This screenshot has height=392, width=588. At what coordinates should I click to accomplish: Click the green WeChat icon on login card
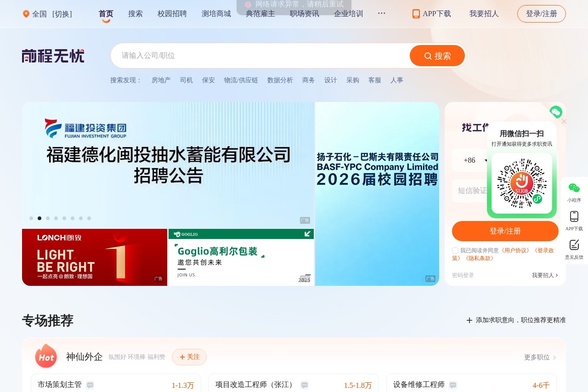click(556, 112)
